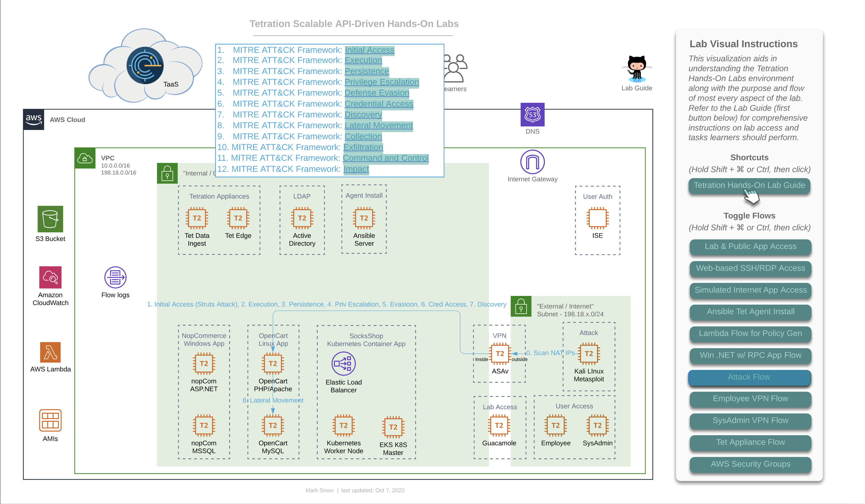This screenshot has height=504, width=865.
Task: Select the Elastic Load Balancer icon
Action: click(343, 363)
